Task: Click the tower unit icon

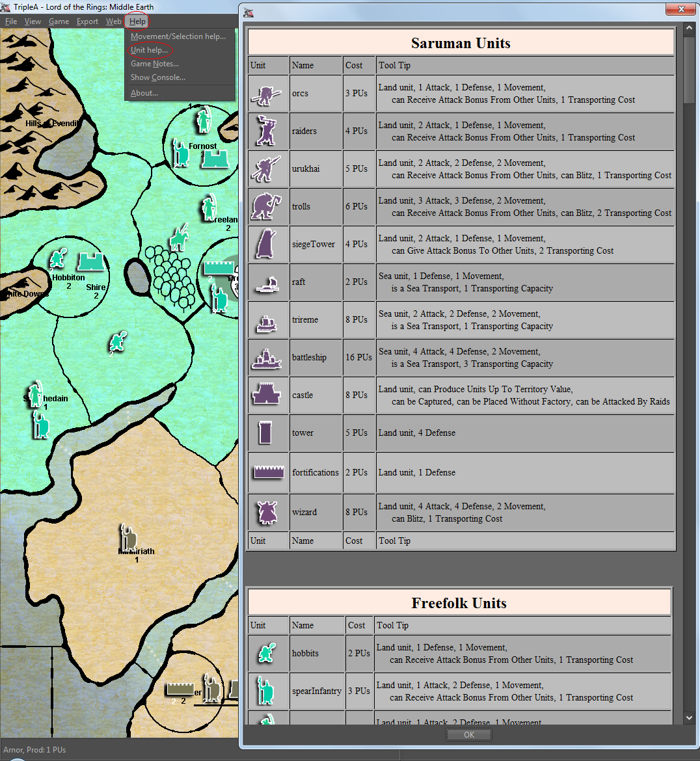Action: tap(265, 433)
